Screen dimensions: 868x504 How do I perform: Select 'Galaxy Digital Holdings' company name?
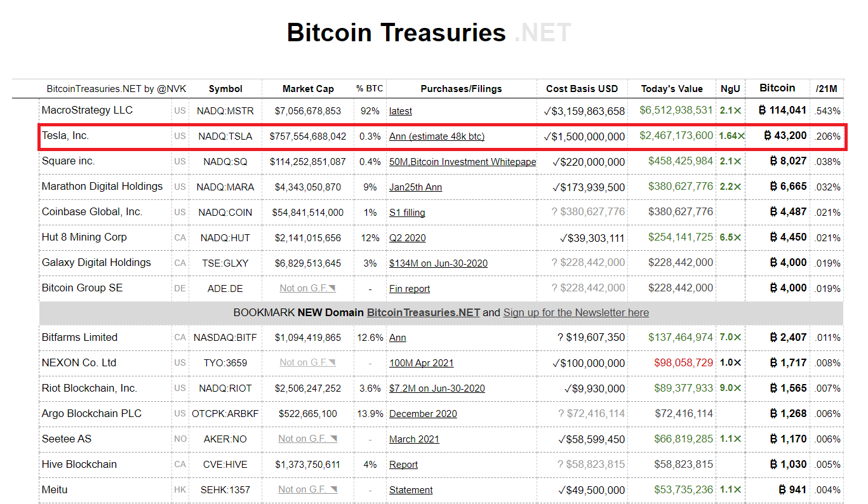pos(97,263)
